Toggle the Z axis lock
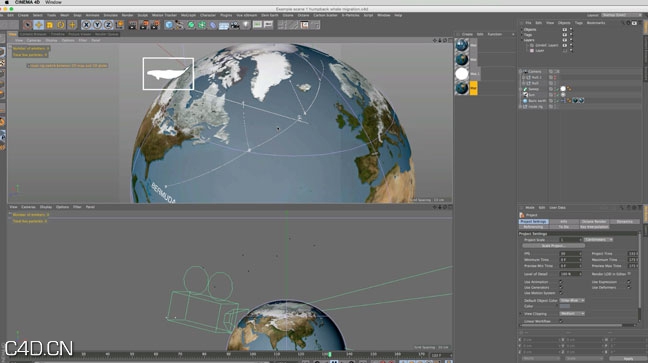This screenshot has width=648, height=363. 108,25
